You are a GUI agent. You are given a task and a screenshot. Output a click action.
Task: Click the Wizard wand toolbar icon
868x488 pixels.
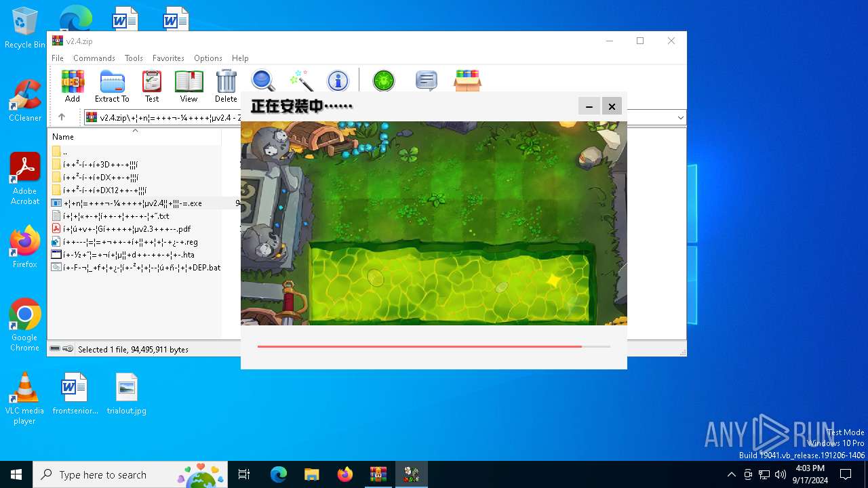point(300,81)
